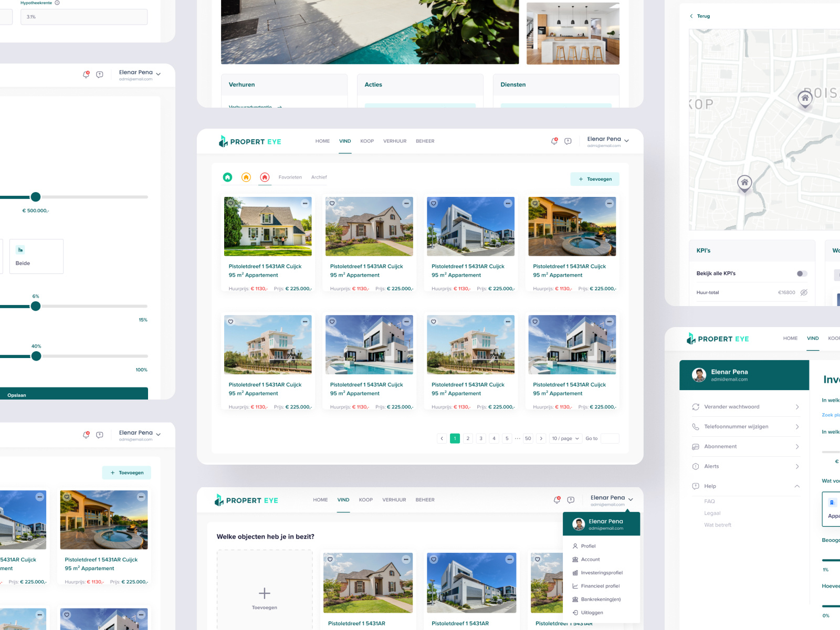The image size is (840, 630).
Task: Open the 10 / page dropdown in pagination
Action: 565,438
